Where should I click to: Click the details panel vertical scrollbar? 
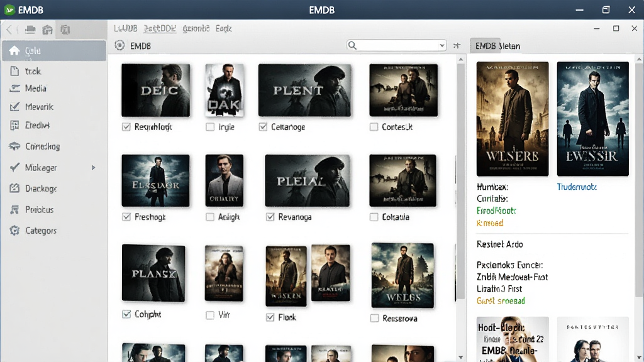coord(639,180)
